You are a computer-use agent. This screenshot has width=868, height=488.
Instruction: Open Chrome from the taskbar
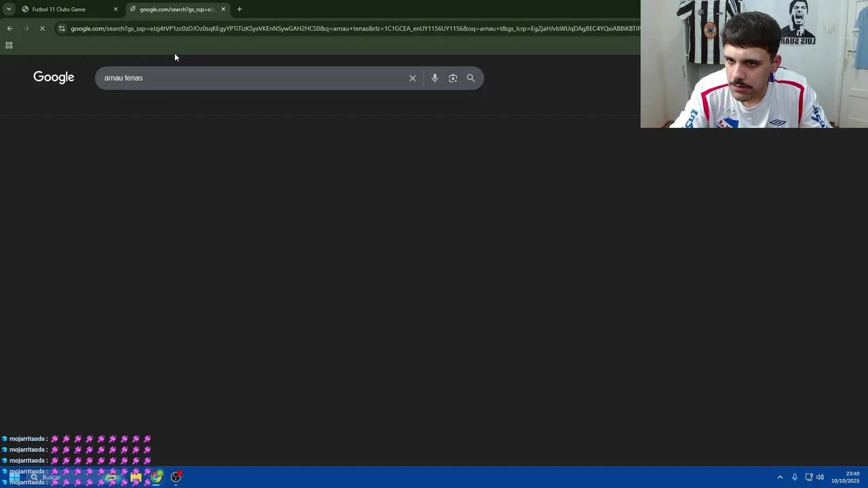coord(157,477)
